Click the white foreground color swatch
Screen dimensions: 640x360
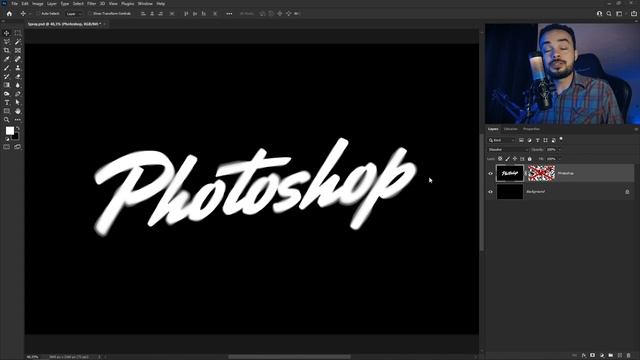click(x=9, y=131)
